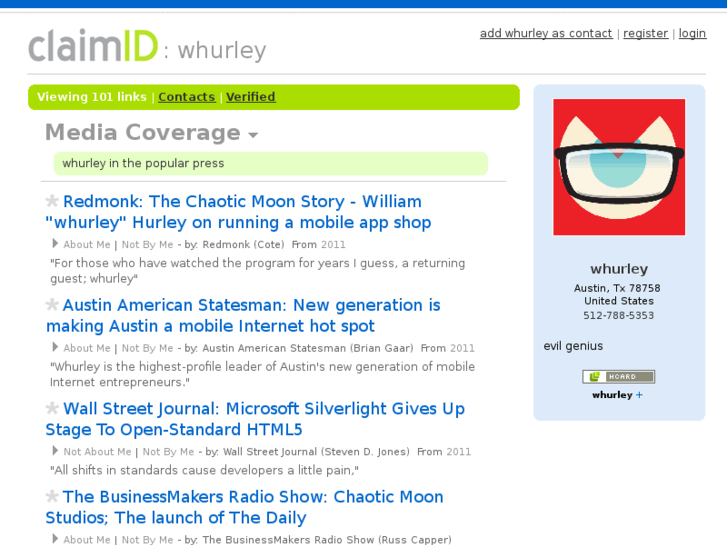This screenshot has height=545, width=727.
Task: Click the plus icon next to whurley
Action: (x=639, y=395)
